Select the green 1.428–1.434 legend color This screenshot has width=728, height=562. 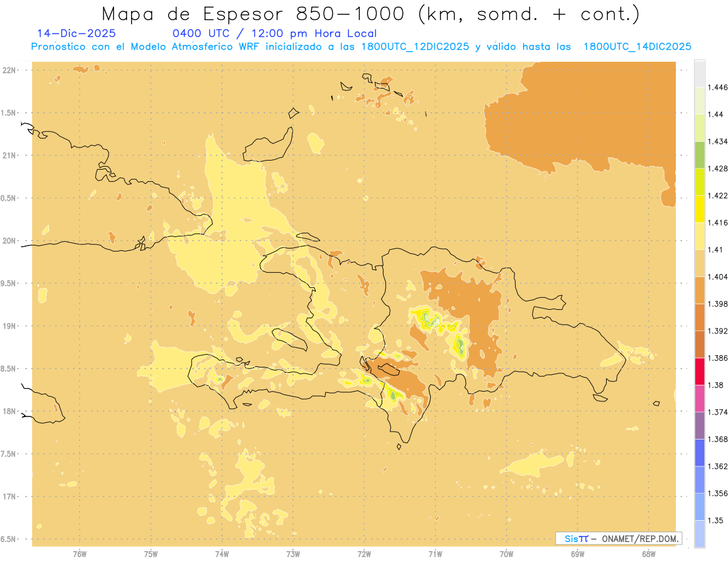pos(699,155)
